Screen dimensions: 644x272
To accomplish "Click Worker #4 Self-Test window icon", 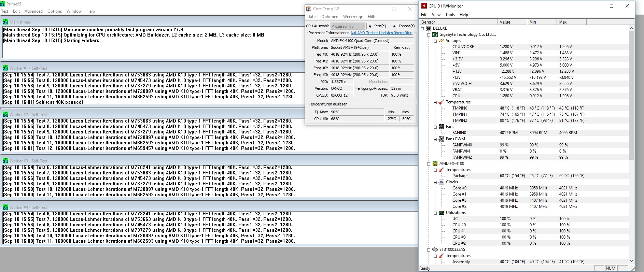I will tap(5, 207).
